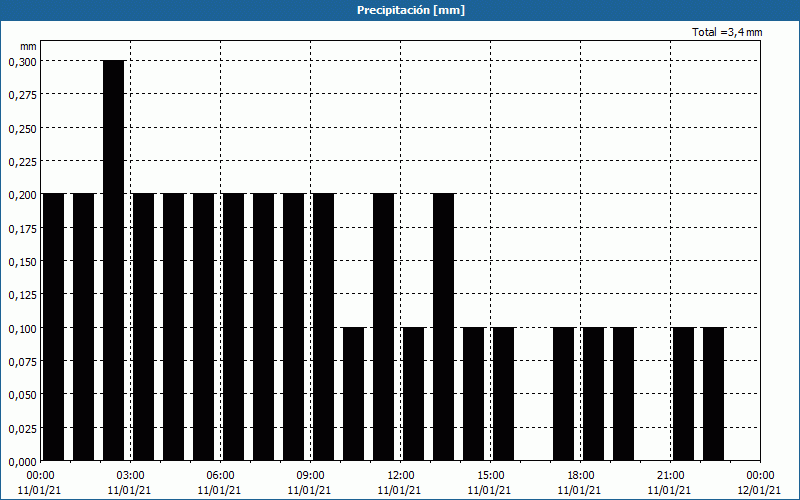The width and height of the screenshot is (800, 500).
Task: Click the bar for the 19:00–20:00 hour
Action: [x=623, y=394]
